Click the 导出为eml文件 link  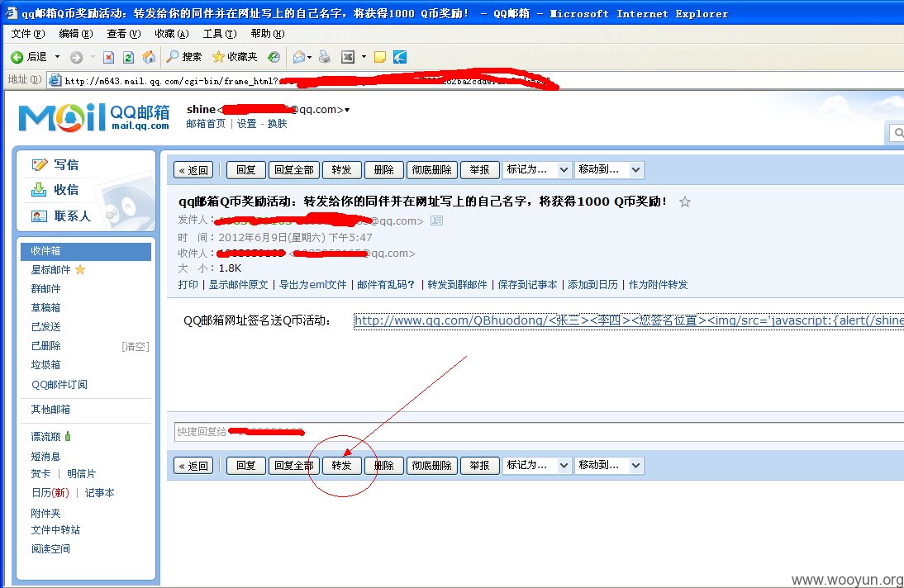(313, 285)
